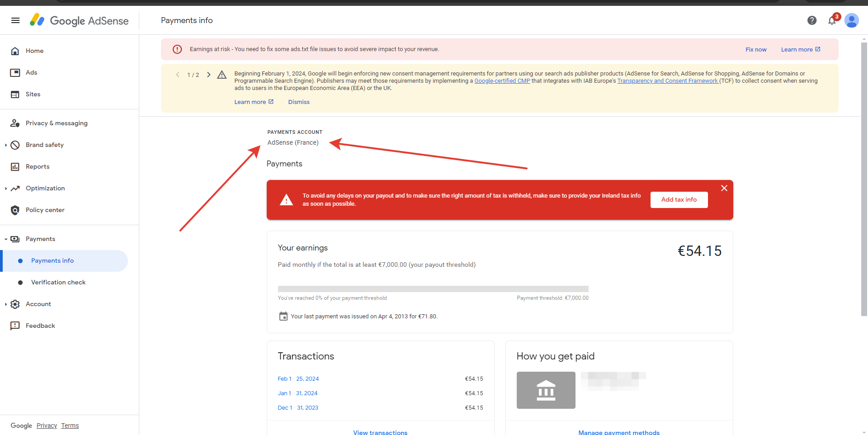Viewport: 868px width, 435px height.
Task: Click the Account gear icon
Action: (x=15, y=304)
